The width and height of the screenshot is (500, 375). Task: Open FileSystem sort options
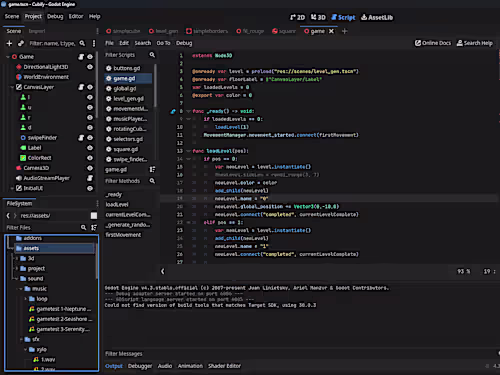pos(94,227)
